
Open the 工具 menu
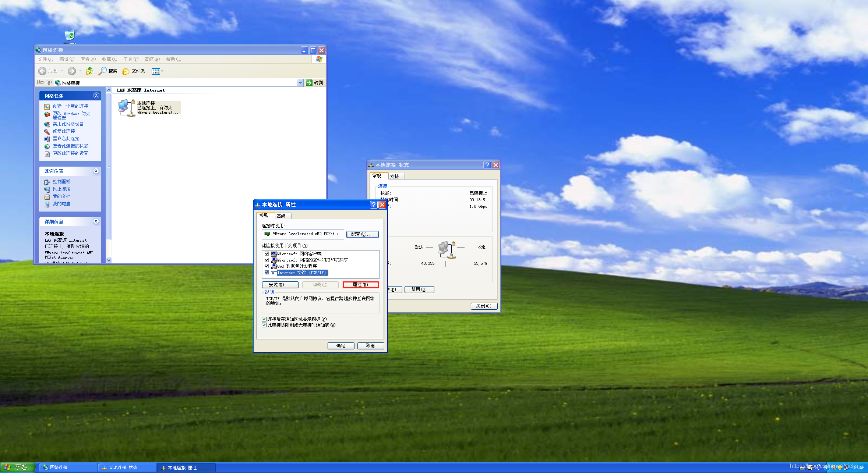[x=131, y=59]
